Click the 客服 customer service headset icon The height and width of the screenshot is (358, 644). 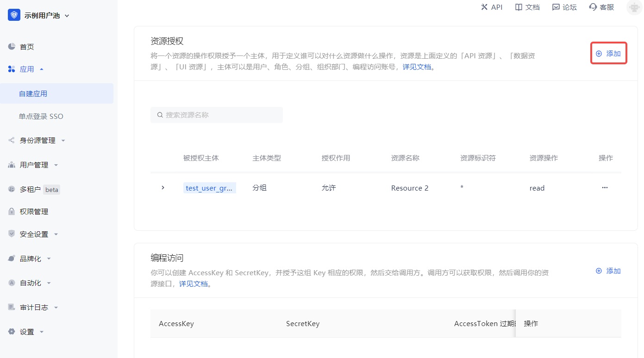(x=593, y=7)
